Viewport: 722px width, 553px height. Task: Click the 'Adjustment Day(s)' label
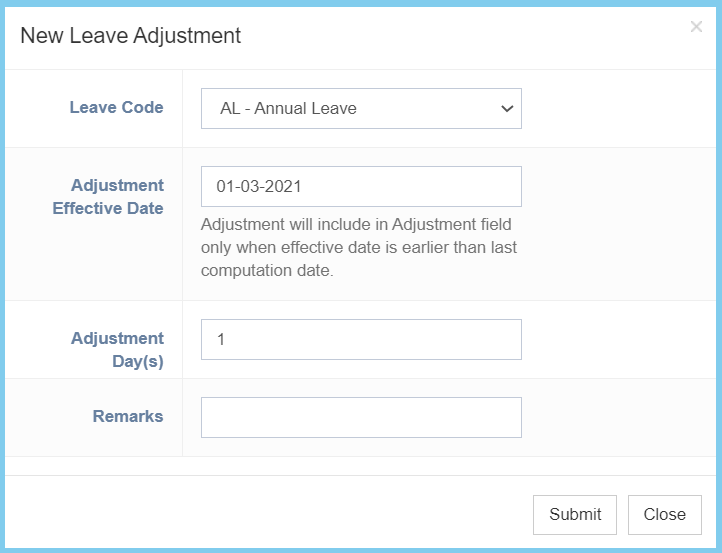[117, 349]
